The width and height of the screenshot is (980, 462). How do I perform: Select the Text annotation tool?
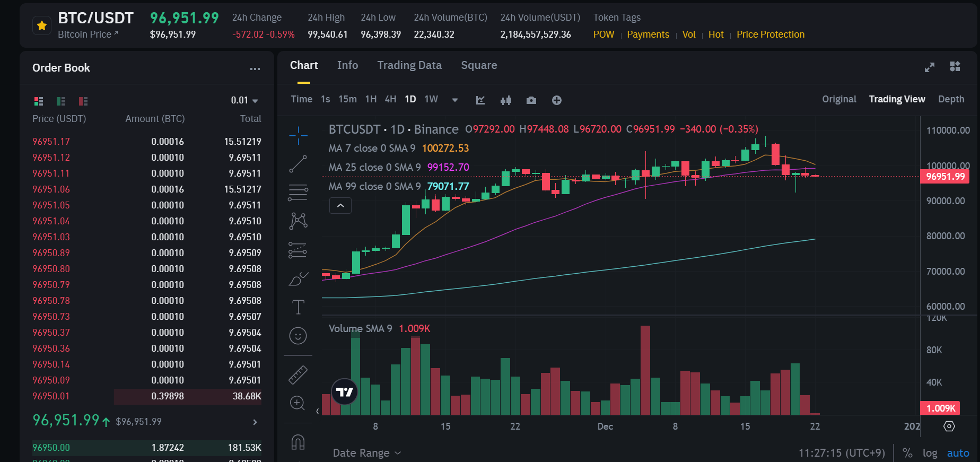click(298, 307)
